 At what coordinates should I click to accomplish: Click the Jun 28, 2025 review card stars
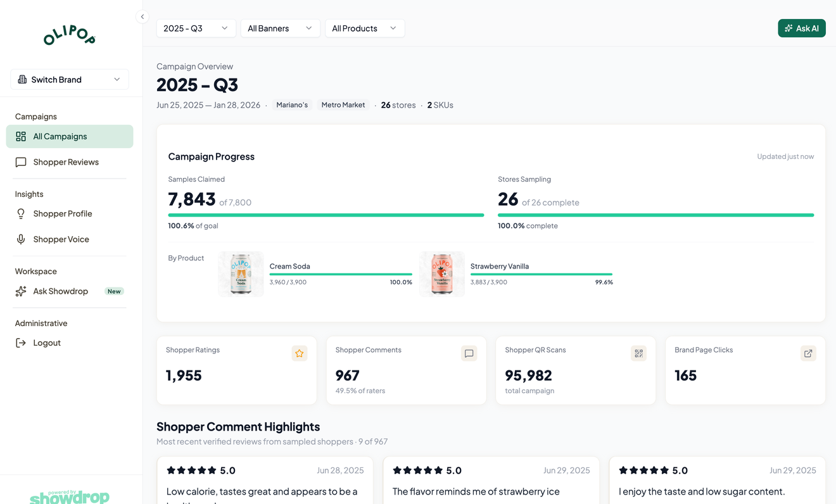point(191,470)
